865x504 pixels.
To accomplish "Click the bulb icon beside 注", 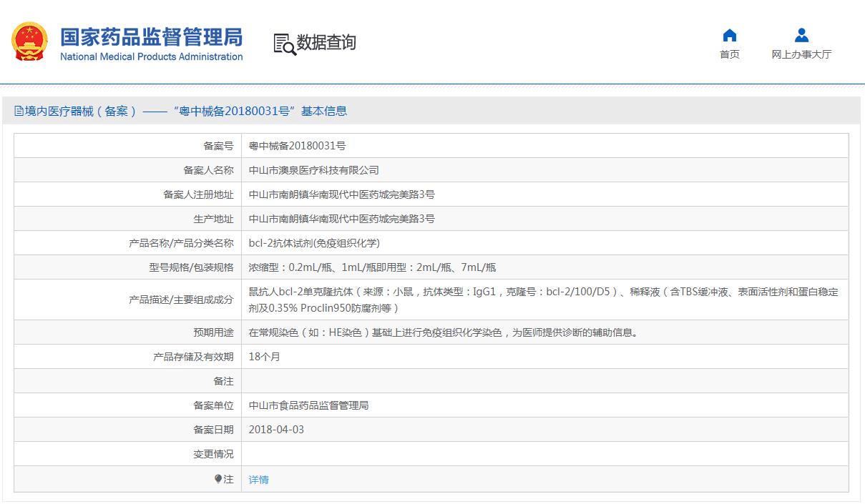I will pyautogui.click(x=218, y=479).
